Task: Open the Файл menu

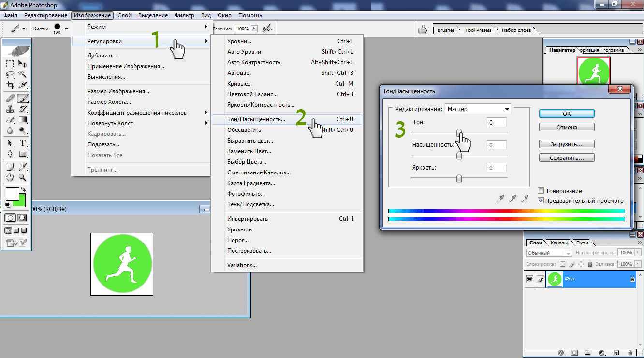Action: point(10,15)
